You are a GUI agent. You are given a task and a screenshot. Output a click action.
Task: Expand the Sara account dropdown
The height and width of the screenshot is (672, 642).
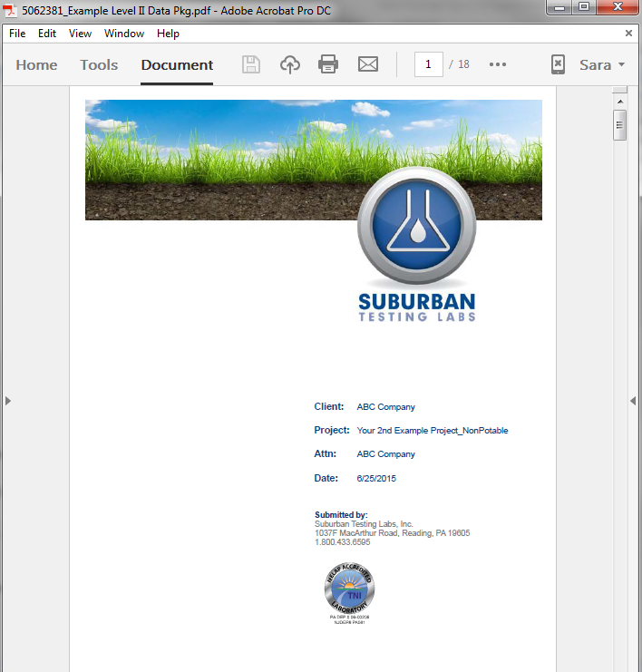coord(602,64)
